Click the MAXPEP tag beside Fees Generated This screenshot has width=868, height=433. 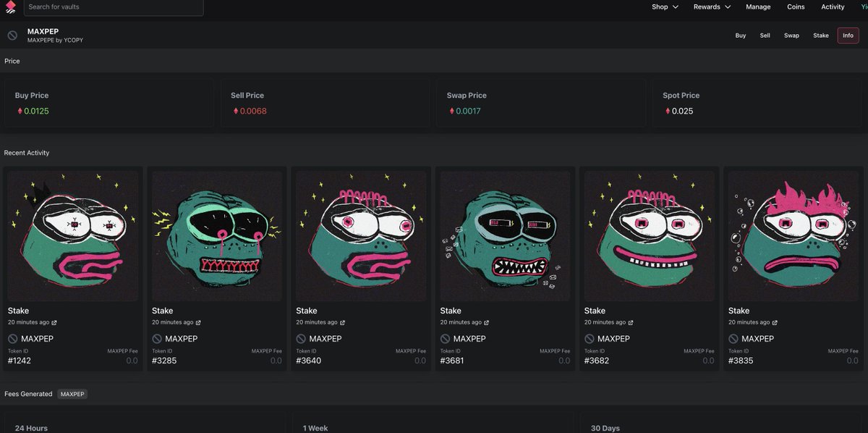pos(72,394)
